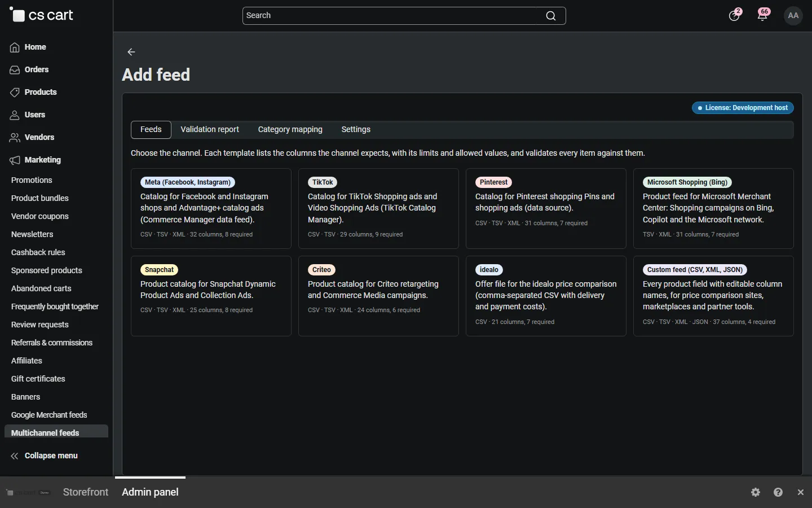
Task: Click the Orders inbox icon
Action: click(x=15, y=70)
